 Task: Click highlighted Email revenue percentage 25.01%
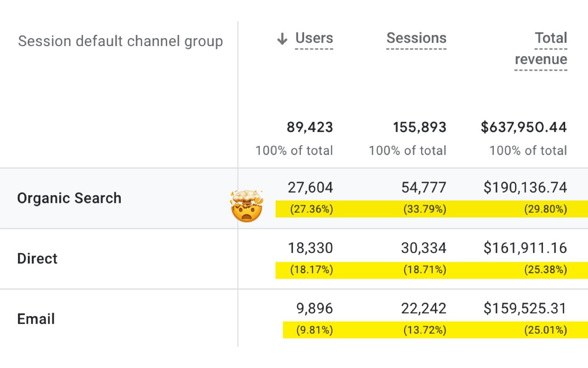pyautogui.click(x=546, y=330)
